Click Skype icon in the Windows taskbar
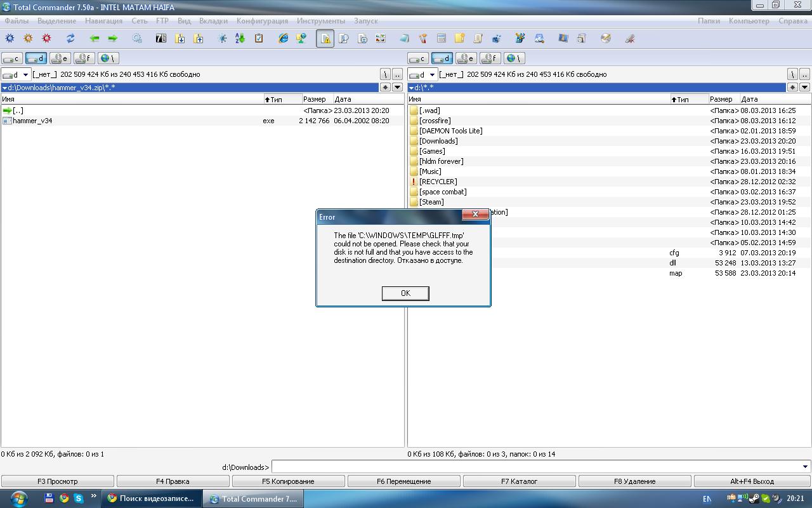The height and width of the screenshot is (508, 812). [79, 498]
